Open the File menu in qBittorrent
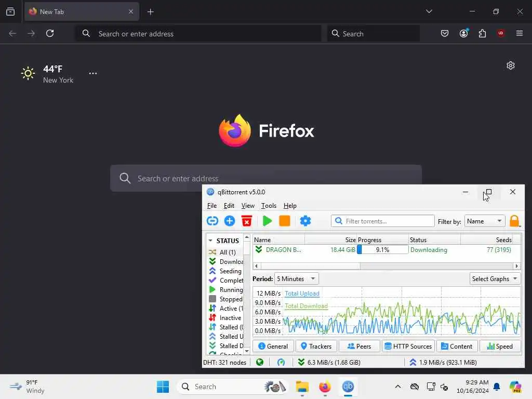The image size is (532, 399). coord(212,206)
